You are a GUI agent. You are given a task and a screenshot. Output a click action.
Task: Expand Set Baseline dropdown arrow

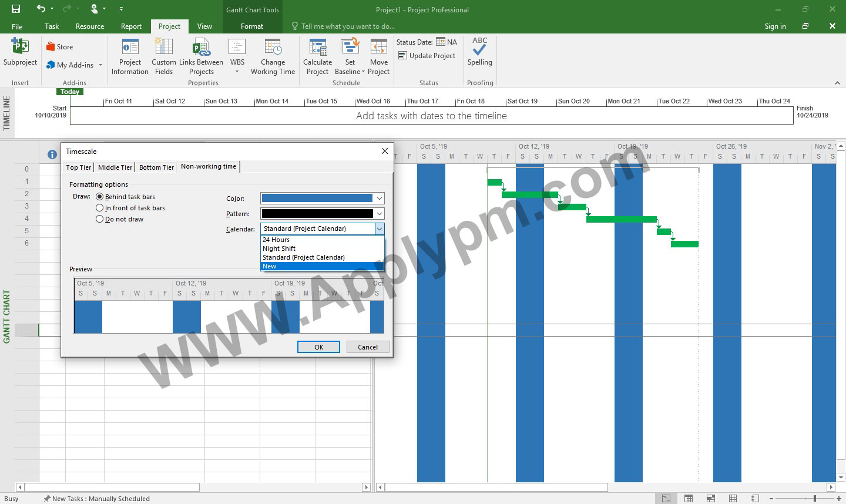point(363,72)
